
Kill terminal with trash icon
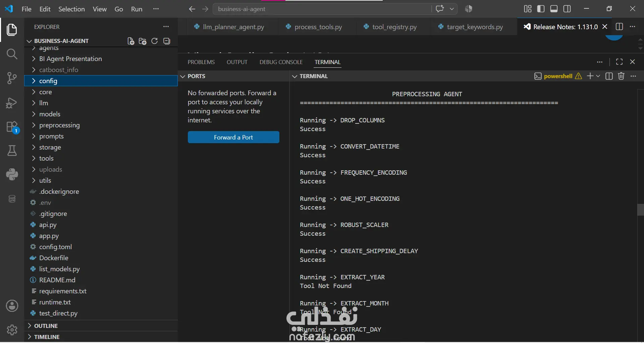pos(621,76)
